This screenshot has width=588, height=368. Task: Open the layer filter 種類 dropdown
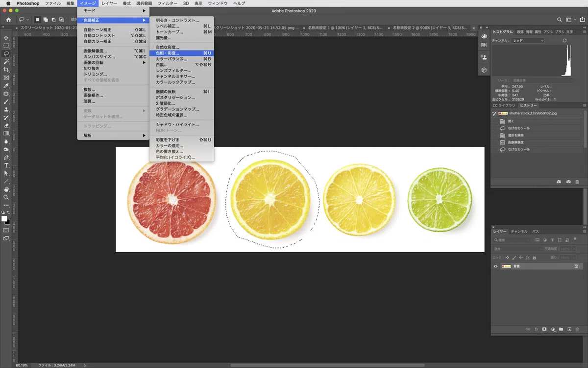coord(512,240)
